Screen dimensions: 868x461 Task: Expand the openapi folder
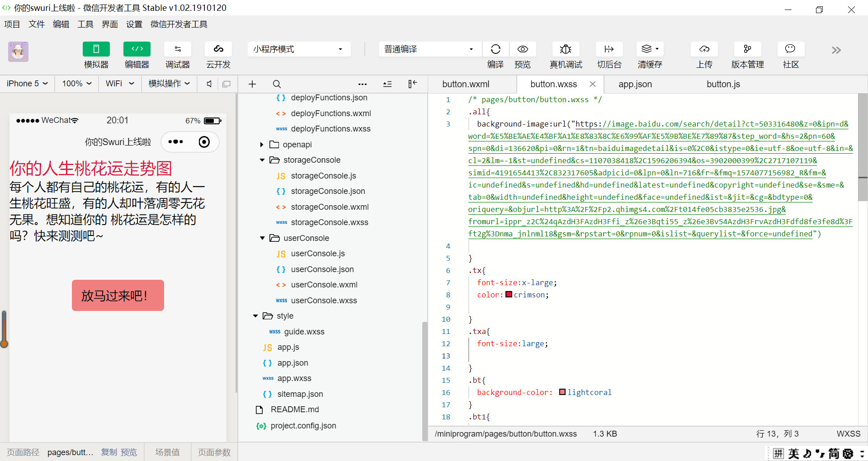(262, 145)
